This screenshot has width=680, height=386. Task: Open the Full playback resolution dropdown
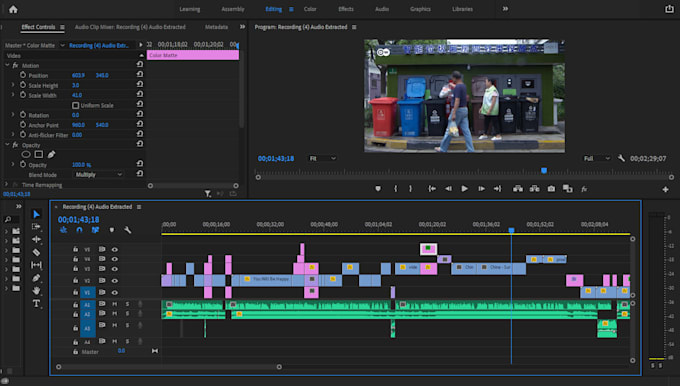(x=596, y=158)
